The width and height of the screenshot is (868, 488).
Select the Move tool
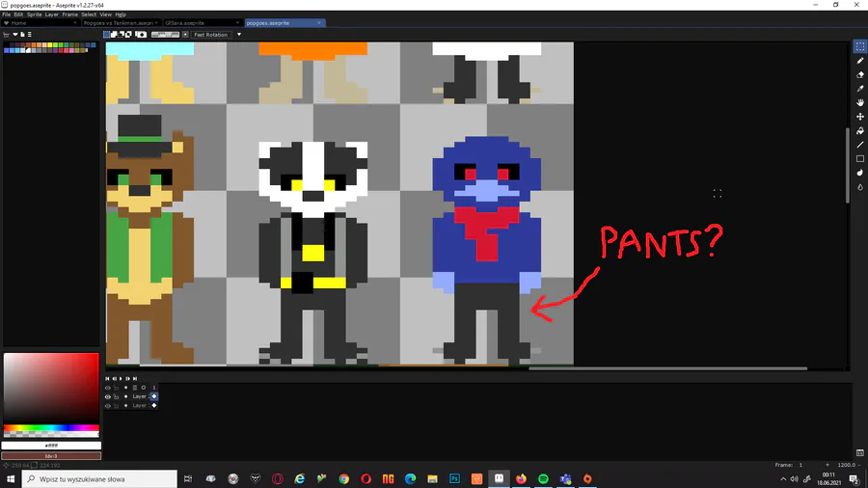tap(859, 117)
